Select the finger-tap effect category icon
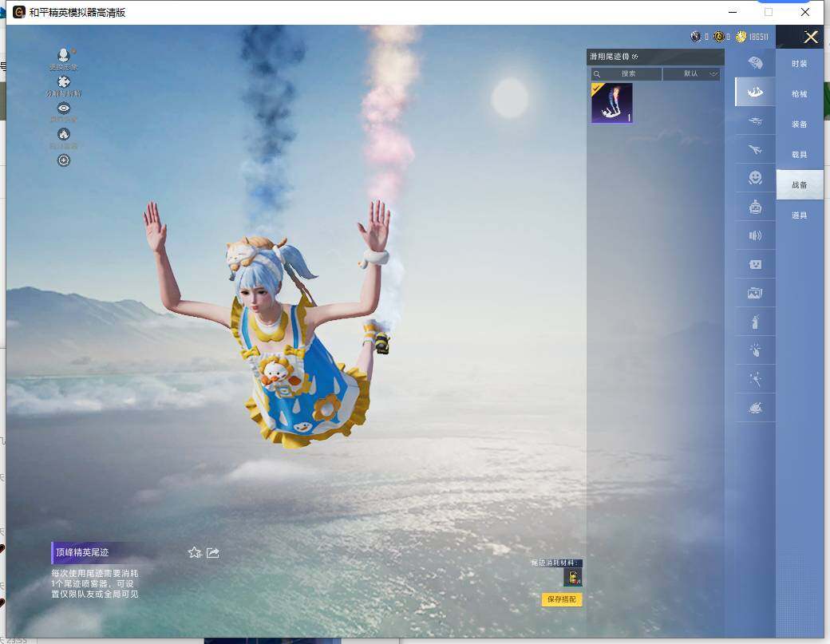 755,350
